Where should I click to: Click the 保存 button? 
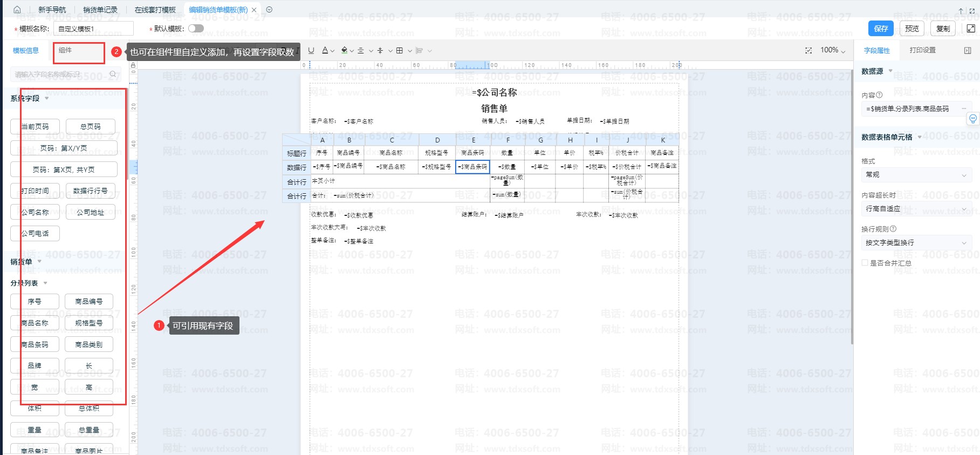click(x=881, y=29)
